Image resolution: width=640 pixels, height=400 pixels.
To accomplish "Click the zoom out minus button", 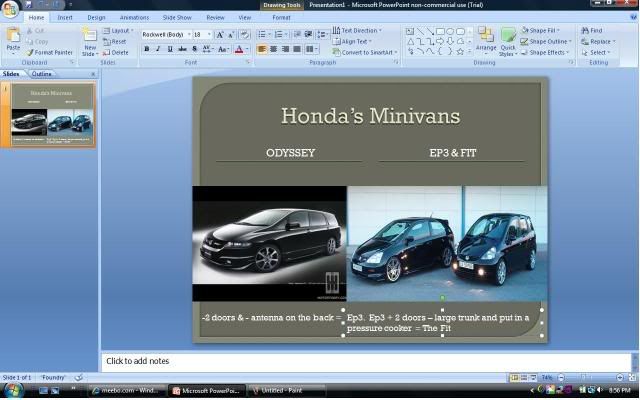I will (x=561, y=378).
